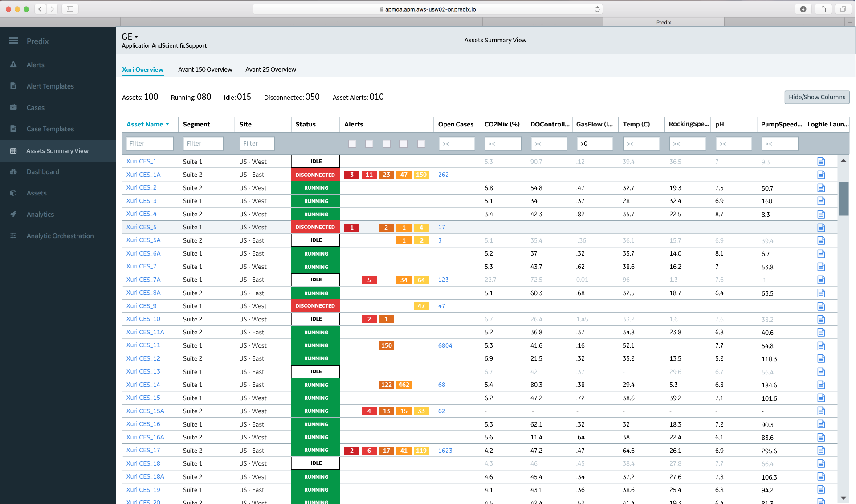Screen dimensions: 856x504
Task: Toggle Asset Name column sort arrow
Action: click(x=167, y=125)
